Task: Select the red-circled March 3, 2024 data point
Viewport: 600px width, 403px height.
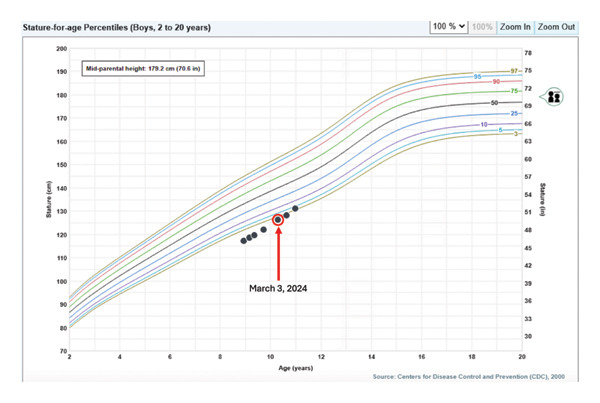Action: point(278,220)
